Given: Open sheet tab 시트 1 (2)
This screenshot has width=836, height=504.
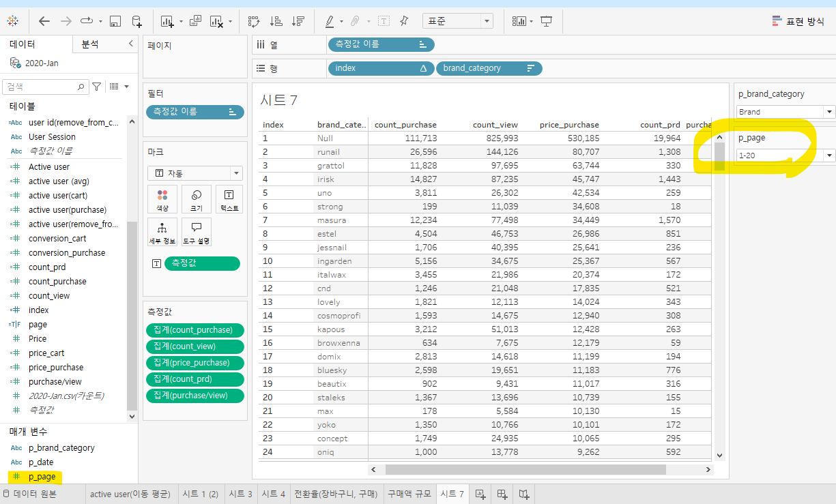Looking at the screenshot, I should tap(200, 494).
